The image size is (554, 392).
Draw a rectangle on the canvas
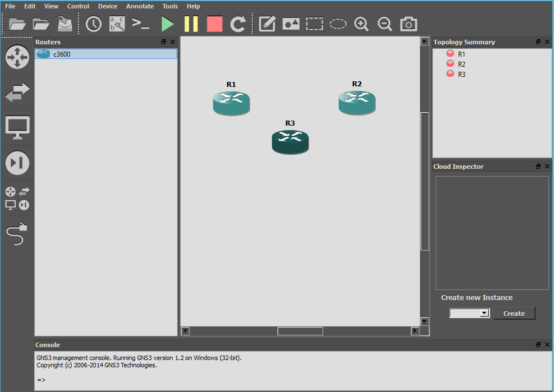pos(314,24)
